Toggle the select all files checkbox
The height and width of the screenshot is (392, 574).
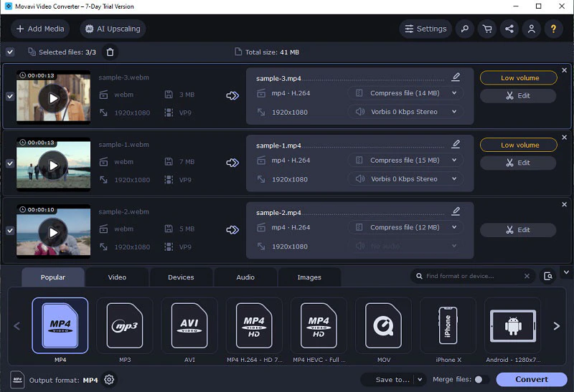tap(10, 52)
